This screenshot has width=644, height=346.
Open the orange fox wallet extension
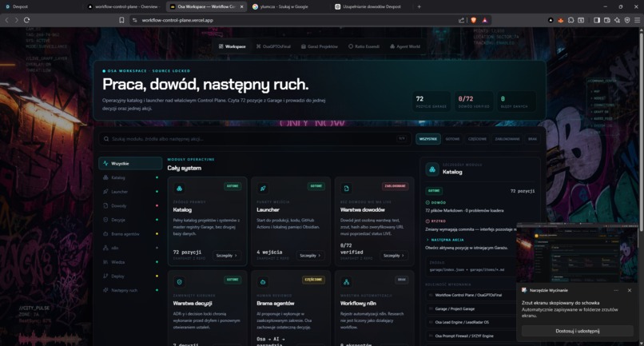point(561,20)
